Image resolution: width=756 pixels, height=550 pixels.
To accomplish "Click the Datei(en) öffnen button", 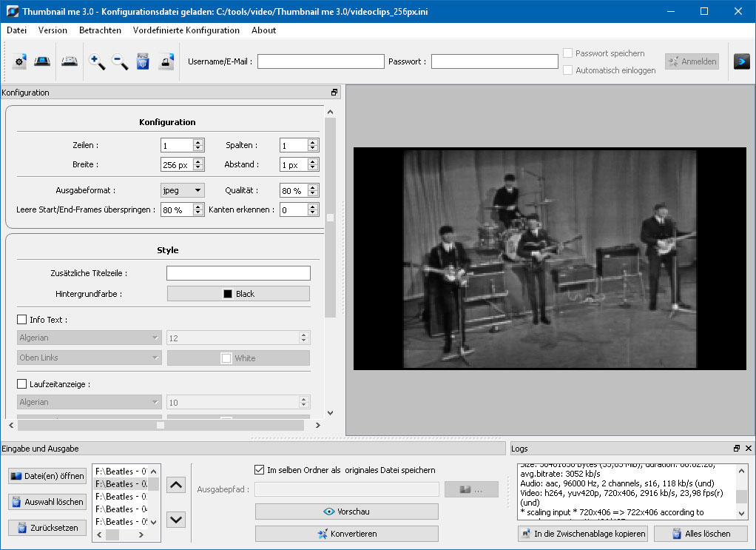I will (x=47, y=476).
